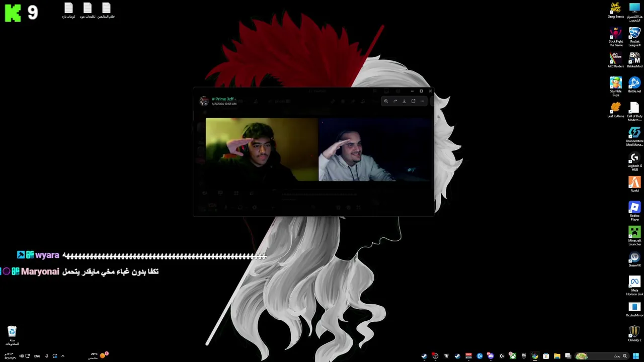Open Battle.net from the taskbar
Viewport: 644px width, 362px height.
point(479,356)
